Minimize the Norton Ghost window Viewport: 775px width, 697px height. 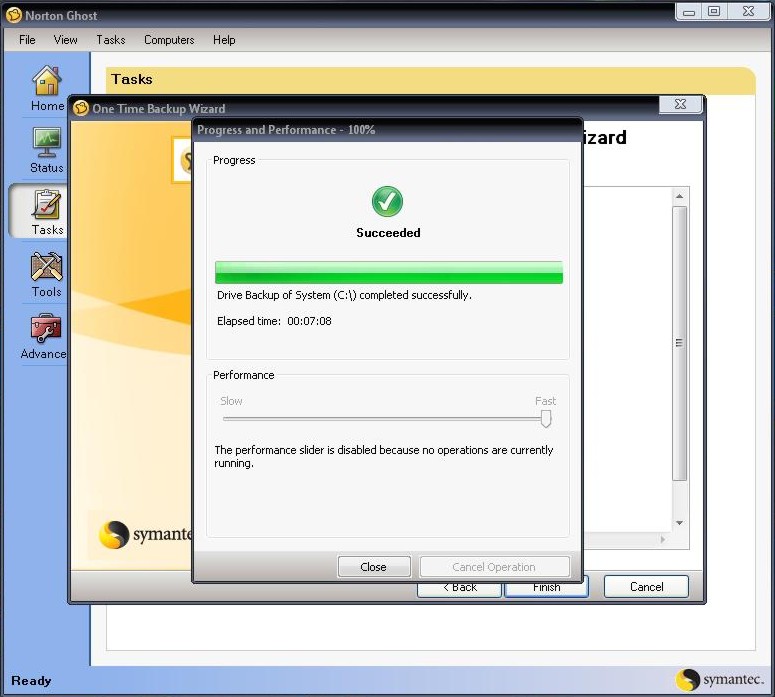[x=689, y=12]
